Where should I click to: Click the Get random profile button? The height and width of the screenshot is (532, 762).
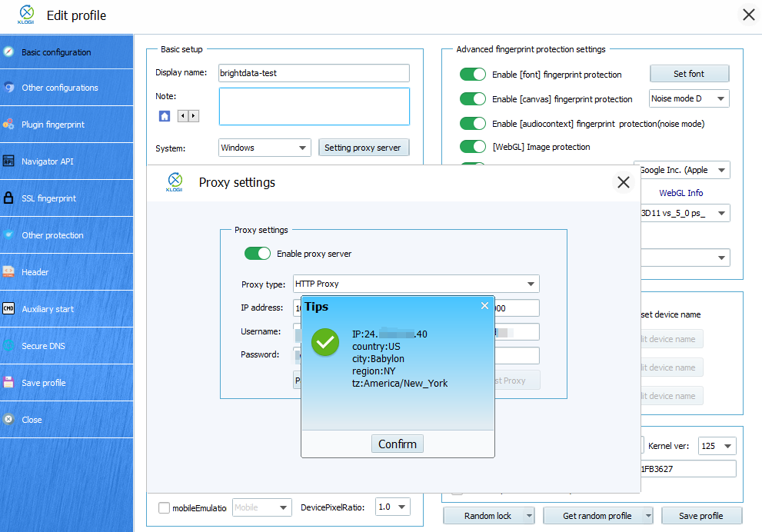click(597, 515)
